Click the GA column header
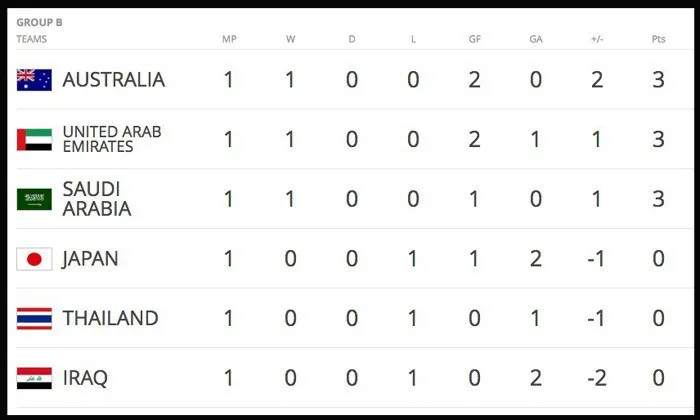Viewport: 700px width, 420px height. tap(536, 39)
